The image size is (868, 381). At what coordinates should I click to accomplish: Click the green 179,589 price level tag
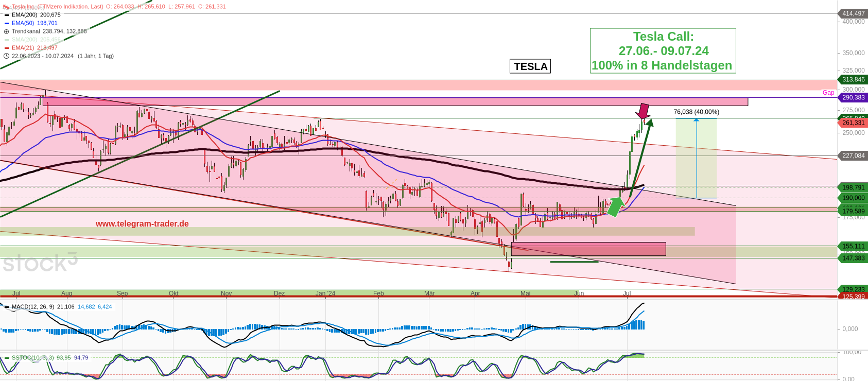pyautogui.click(x=853, y=212)
